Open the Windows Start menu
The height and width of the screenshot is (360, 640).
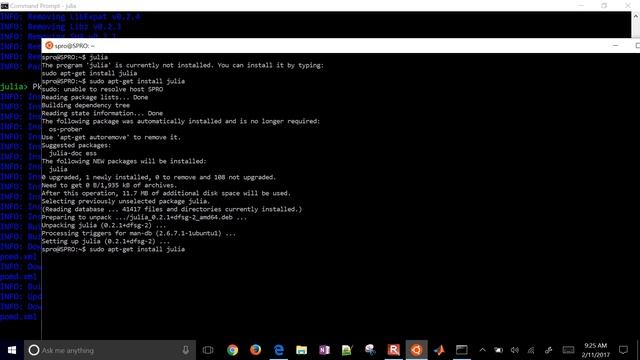pos(11,350)
